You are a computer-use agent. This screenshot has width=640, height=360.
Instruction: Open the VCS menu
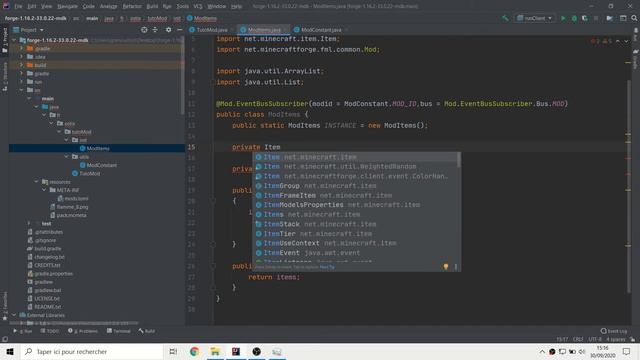(198, 6)
